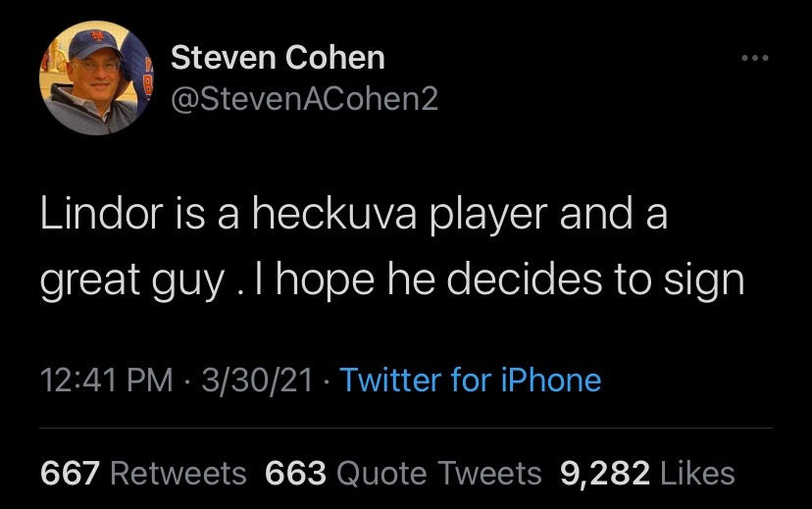Image resolution: width=812 pixels, height=509 pixels.
Task: Click the divider line above engagement counts
Action: pyautogui.click(x=406, y=429)
